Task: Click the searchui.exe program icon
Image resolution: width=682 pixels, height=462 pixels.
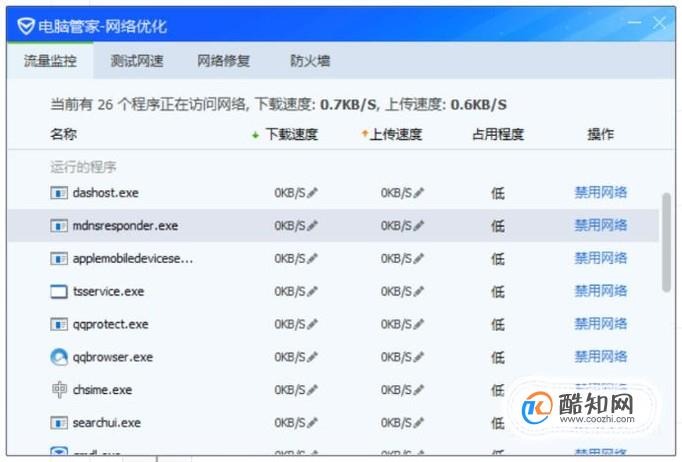Action: (x=59, y=423)
